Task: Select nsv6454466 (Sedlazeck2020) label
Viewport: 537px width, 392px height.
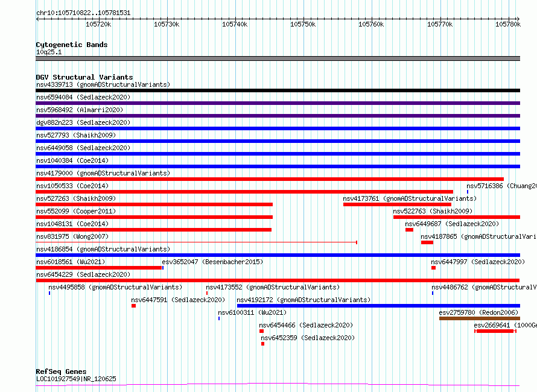Action: (x=306, y=325)
